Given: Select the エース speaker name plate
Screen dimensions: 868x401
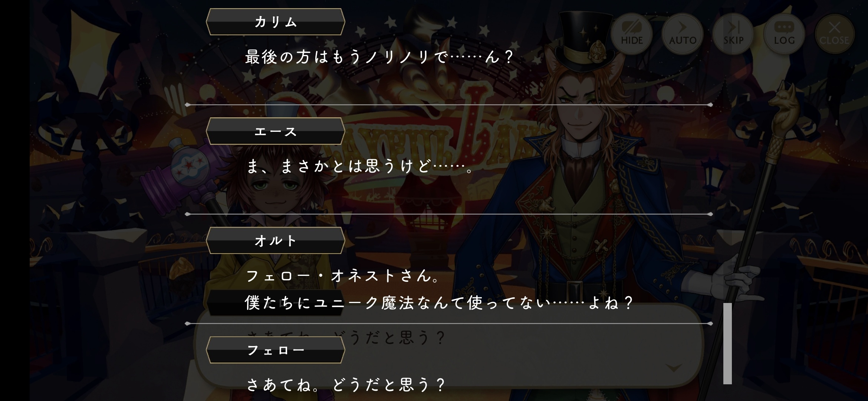Looking at the screenshot, I should (276, 131).
